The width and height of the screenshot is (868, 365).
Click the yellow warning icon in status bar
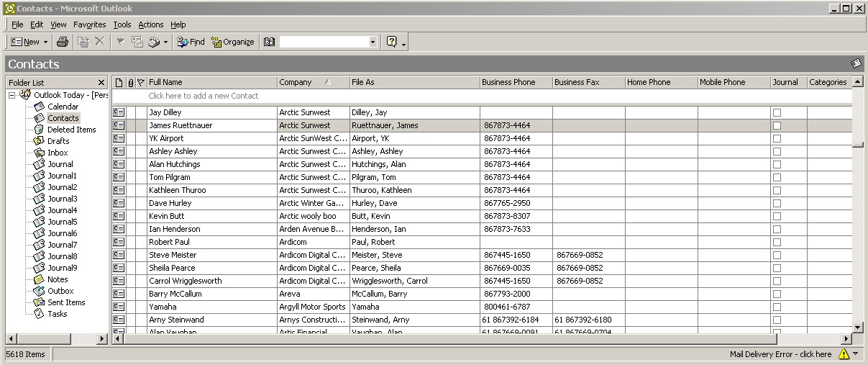(844, 354)
